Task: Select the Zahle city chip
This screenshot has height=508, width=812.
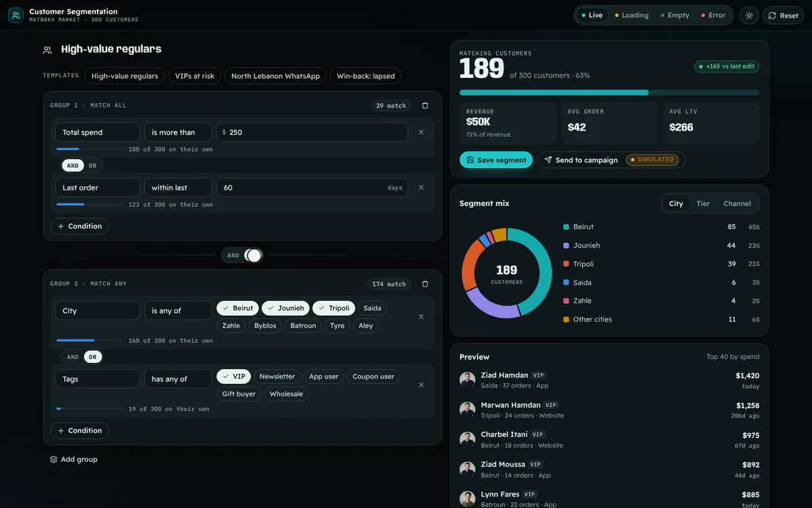Action: coord(231,326)
